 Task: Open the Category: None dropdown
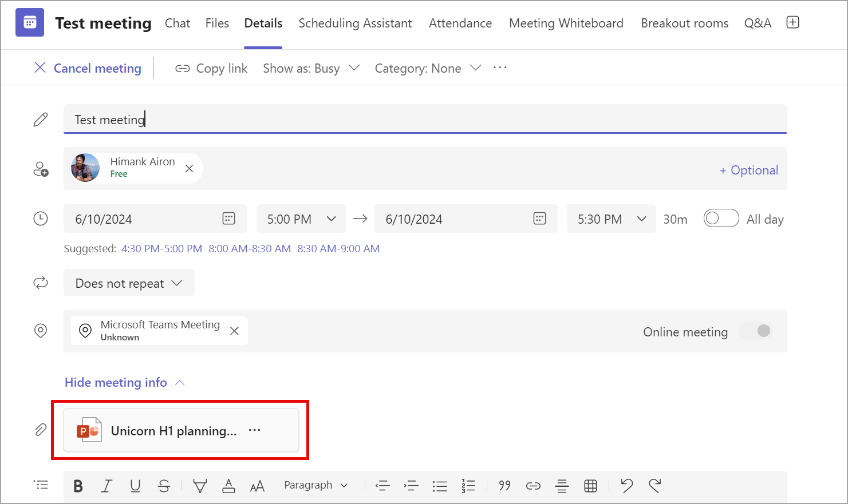[428, 68]
